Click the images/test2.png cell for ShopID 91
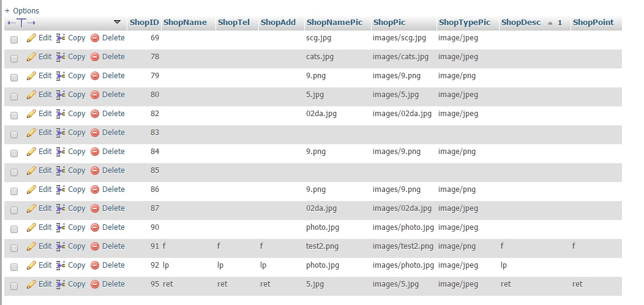Viewport: 644px width, 305px height. coord(403,246)
